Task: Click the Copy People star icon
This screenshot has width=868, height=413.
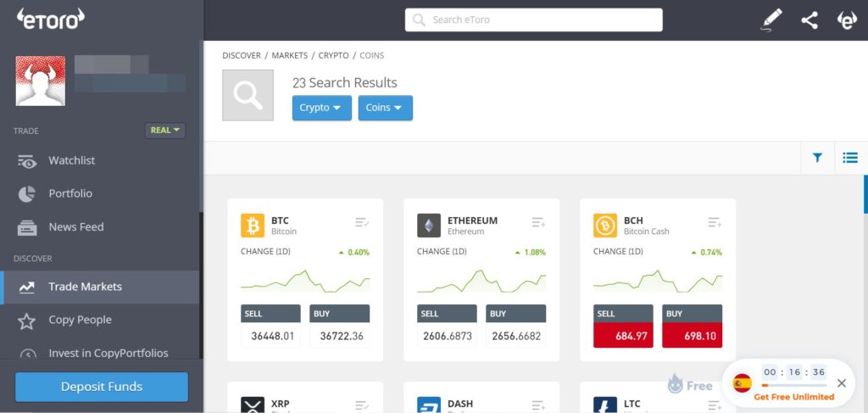Action: (26, 321)
